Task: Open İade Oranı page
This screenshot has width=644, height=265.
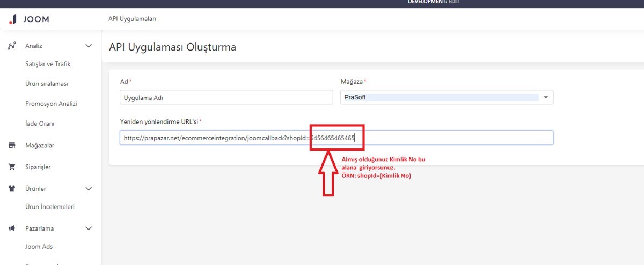Action: tap(40, 124)
